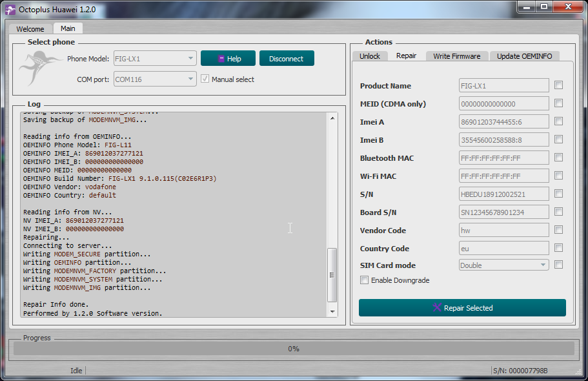This screenshot has height=381, width=588.
Task: Open the Write Firmware tab
Action: [x=457, y=56]
